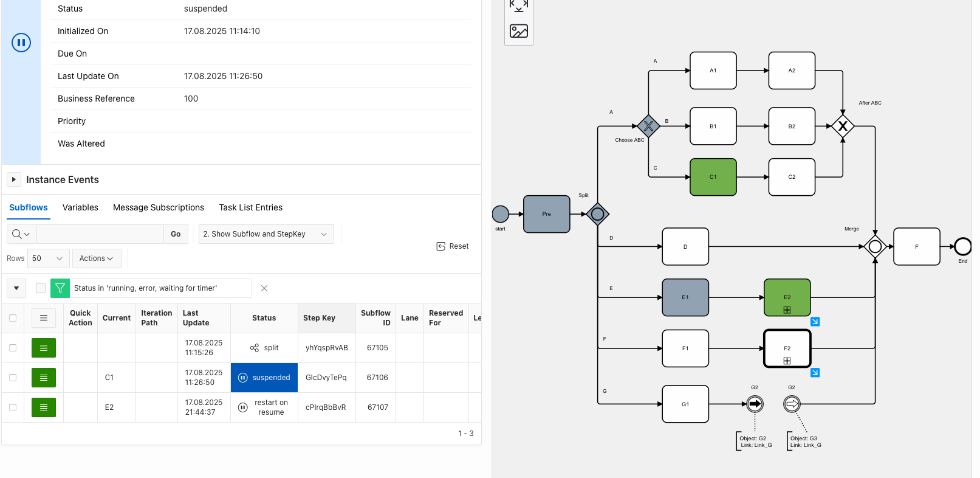Viewport: 980px width, 478px height.
Task: Sort by Status column header
Action: point(264,318)
